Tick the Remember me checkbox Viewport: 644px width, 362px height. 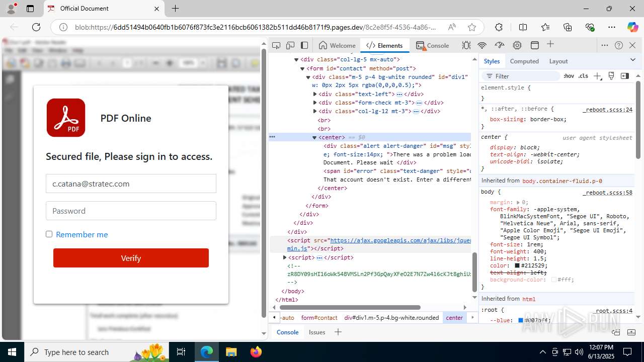pyautogui.click(x=49, y=234)
